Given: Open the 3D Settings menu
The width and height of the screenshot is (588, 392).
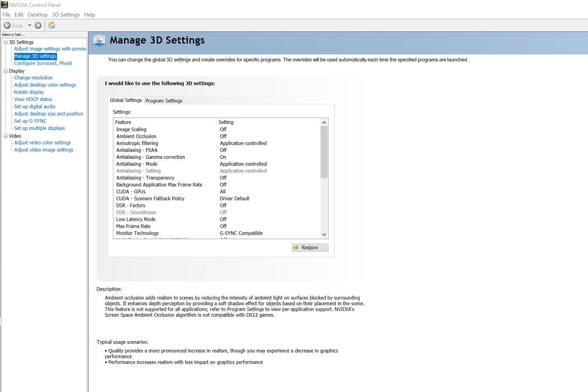Looking at the screenshot, I should [66, 15].
